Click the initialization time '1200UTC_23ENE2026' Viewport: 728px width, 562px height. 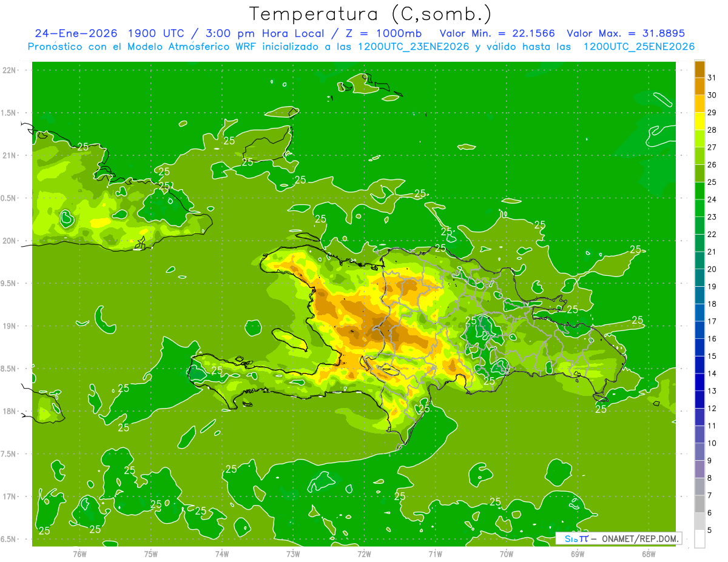tap(414, 47)
